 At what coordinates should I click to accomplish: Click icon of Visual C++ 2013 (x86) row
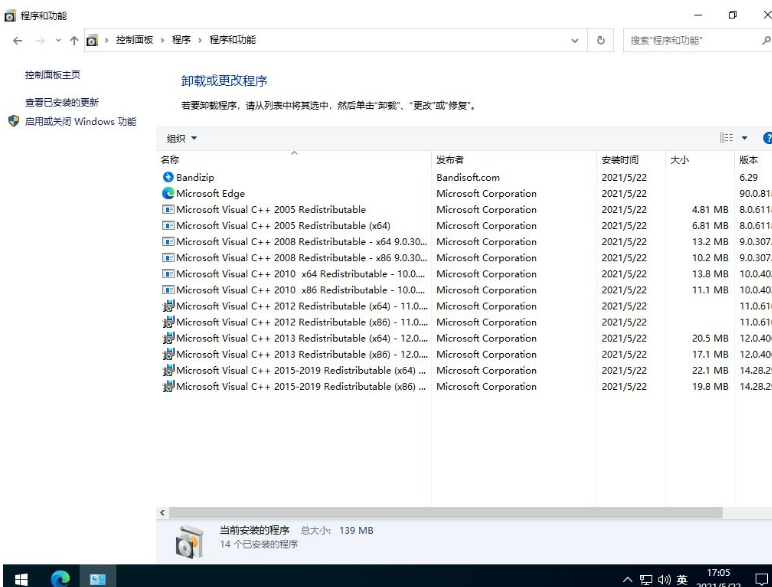(168, 354)
